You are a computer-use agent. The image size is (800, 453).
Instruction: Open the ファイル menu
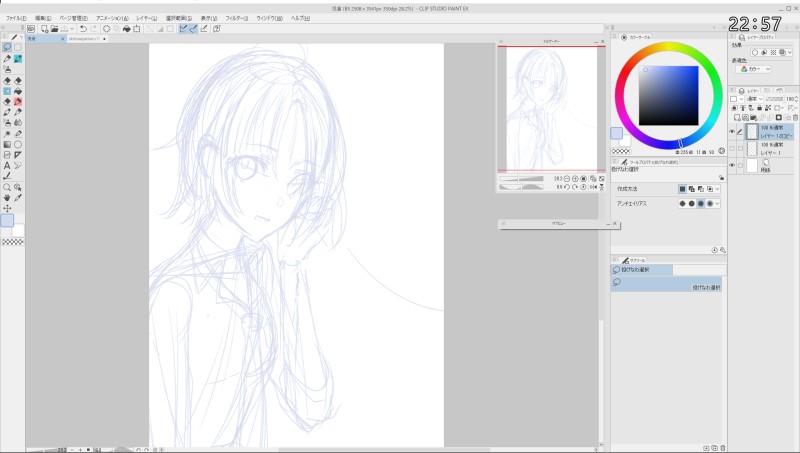click(x=16, y=18)
